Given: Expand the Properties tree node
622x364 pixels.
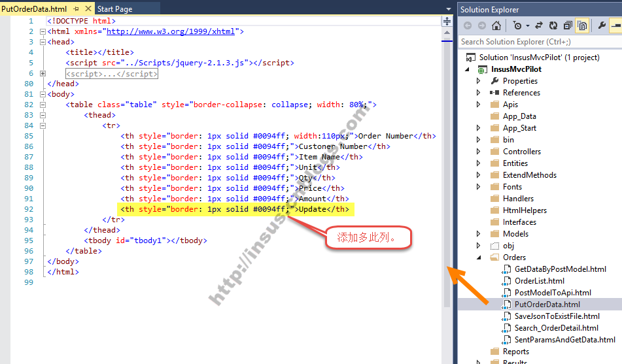Looking at the screenshot, I should coord(478,81).
